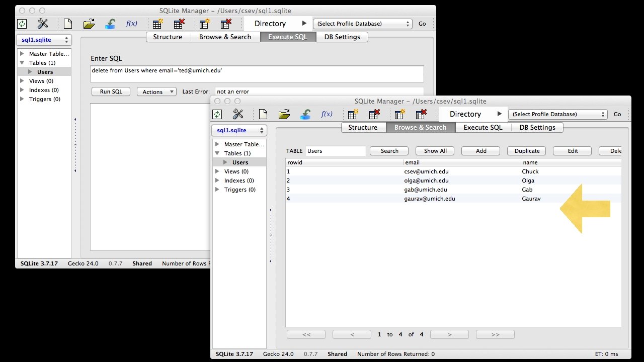The width and height of the screenshot is (644, 362).
Task: Click the attach database icon in back window
Action: [111, 24]
